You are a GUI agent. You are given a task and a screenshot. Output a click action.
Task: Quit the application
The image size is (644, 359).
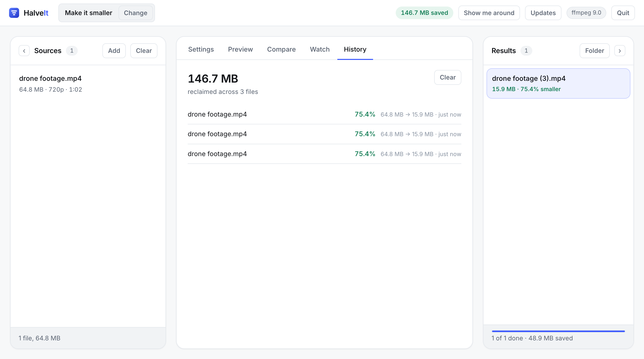pos(623,13)
